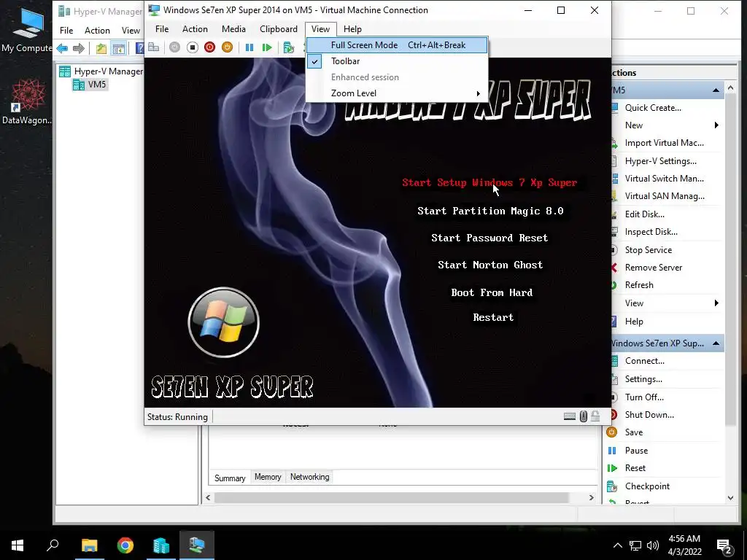Toggle the Show/Hide Console Tree icon
Image resolution: width=747 pixels, height=560 pixels.
pyautogui.click(x=119, y=48)
